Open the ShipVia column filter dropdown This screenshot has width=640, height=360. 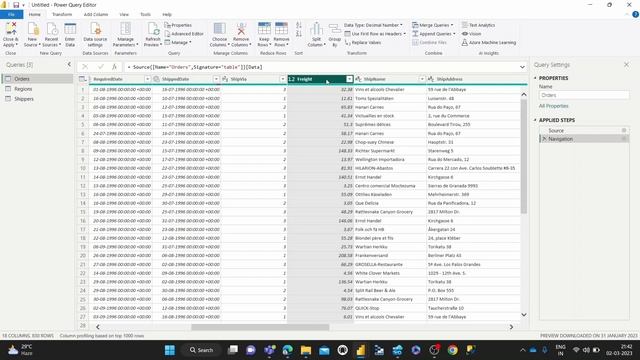[x=282, y=79]
